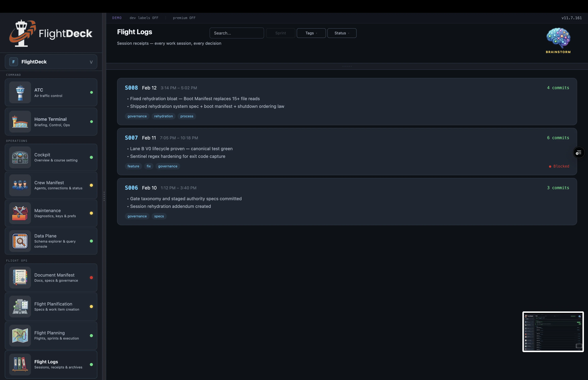The height and width of the screenshot is (380, 588).
Task: Click the Sprint filter button
Action: point(280,33)
